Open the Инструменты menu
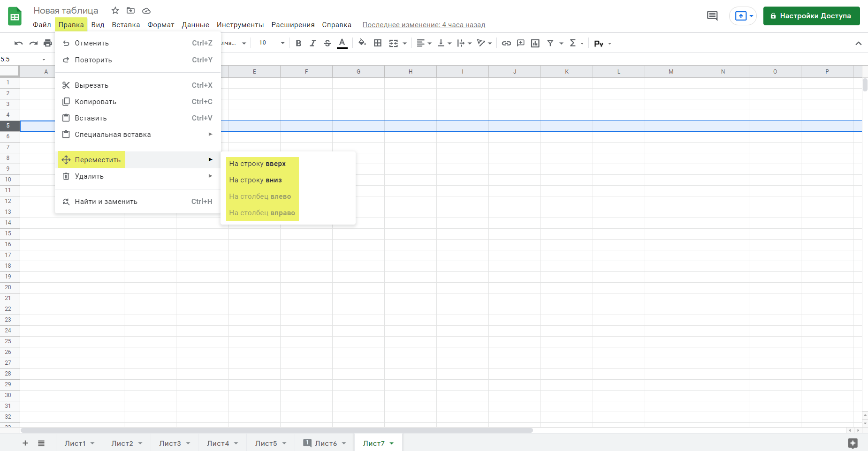Image resolution: width=868 pixels, height=451 pixels. [240, 25]
